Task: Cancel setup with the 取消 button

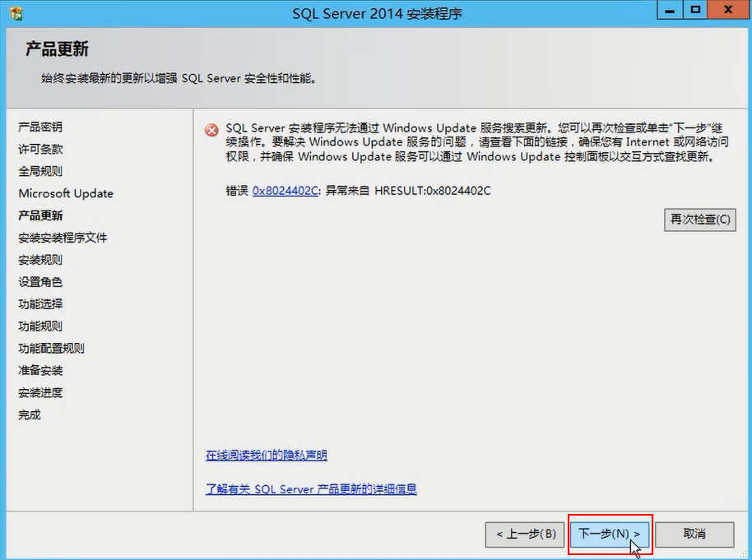Action: (694, 535)
